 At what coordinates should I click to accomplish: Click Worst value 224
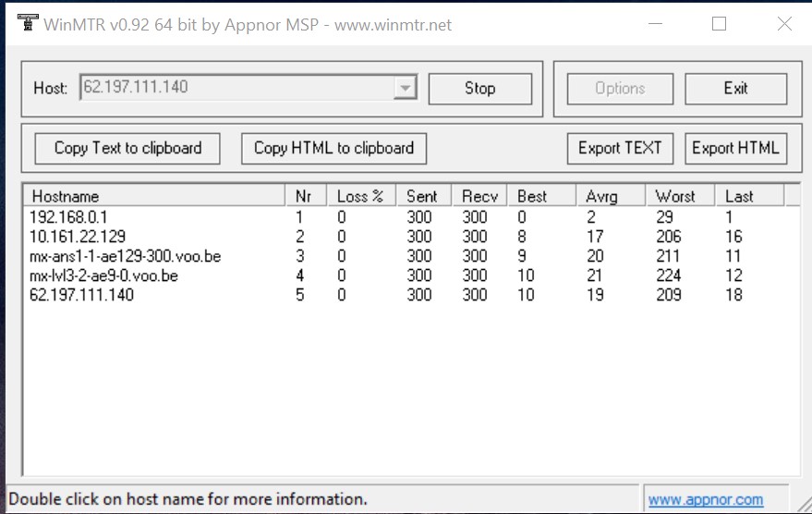[x=669, y=275]
